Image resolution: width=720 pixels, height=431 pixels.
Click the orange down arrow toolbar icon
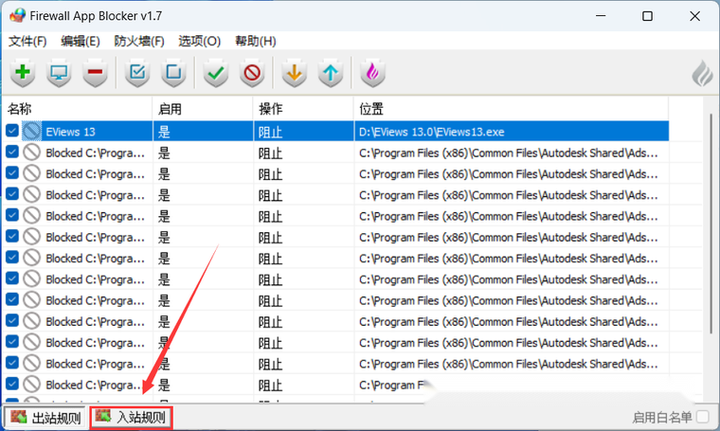[293, 73]
